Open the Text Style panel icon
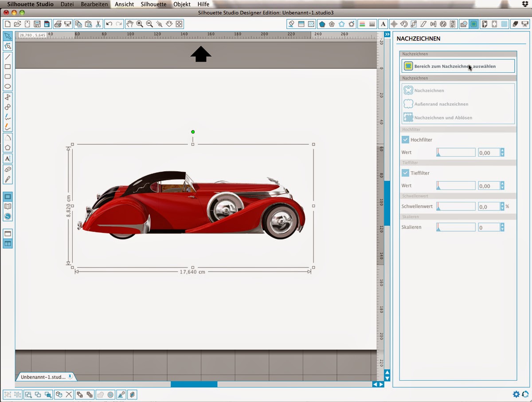Image resolution: width=532 pixels, height=402 pixels. coord(383,24)
